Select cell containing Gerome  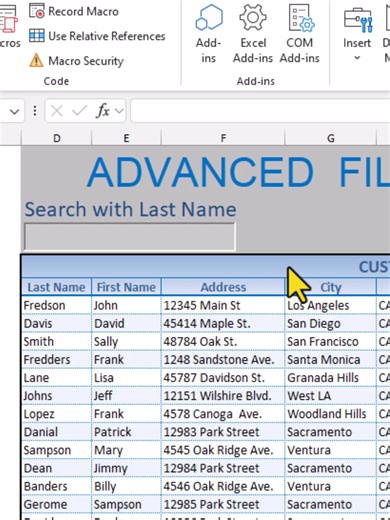pyautogui.click(x=56, y=504)
